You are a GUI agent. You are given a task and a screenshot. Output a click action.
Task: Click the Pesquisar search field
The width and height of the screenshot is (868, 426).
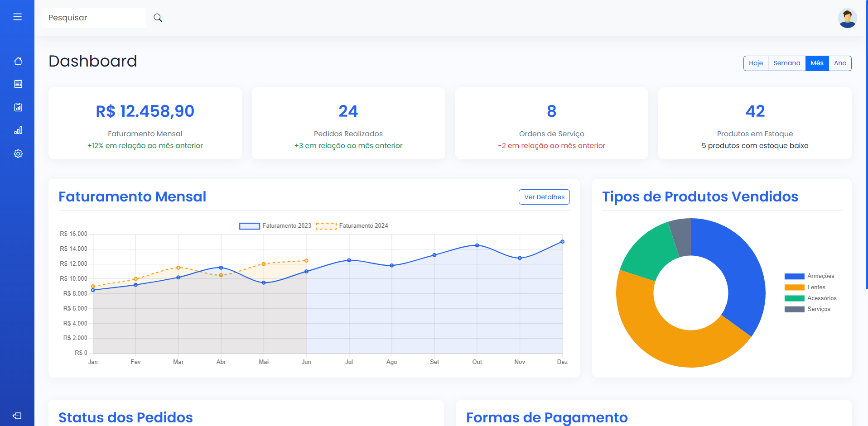tap(94, 18)
